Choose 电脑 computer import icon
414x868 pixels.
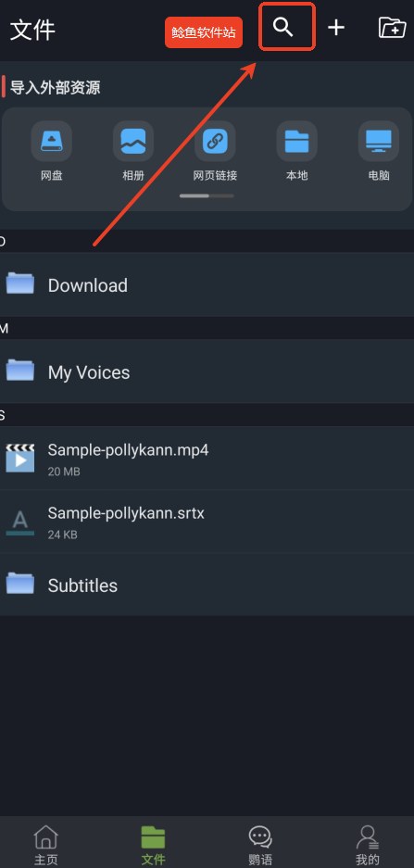pos(379,141)
